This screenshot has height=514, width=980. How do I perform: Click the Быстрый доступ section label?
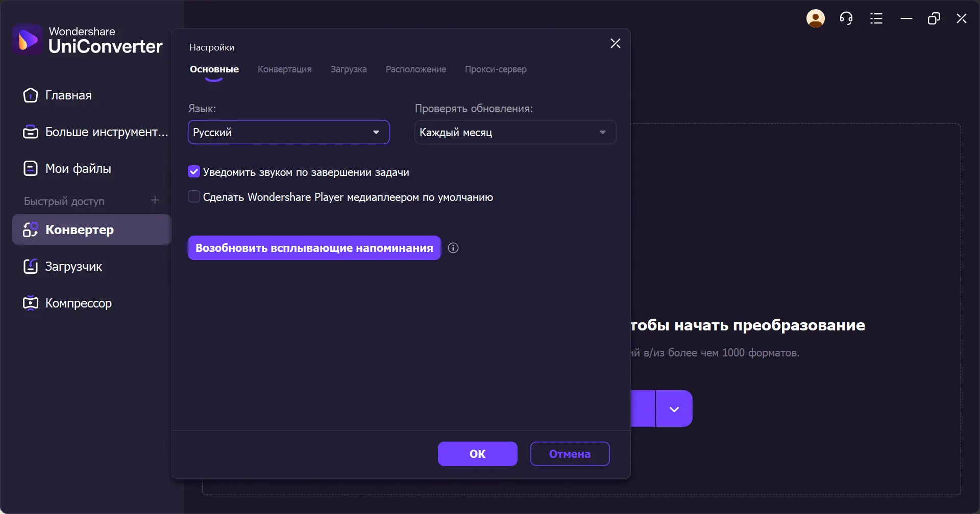pos(64,201)
